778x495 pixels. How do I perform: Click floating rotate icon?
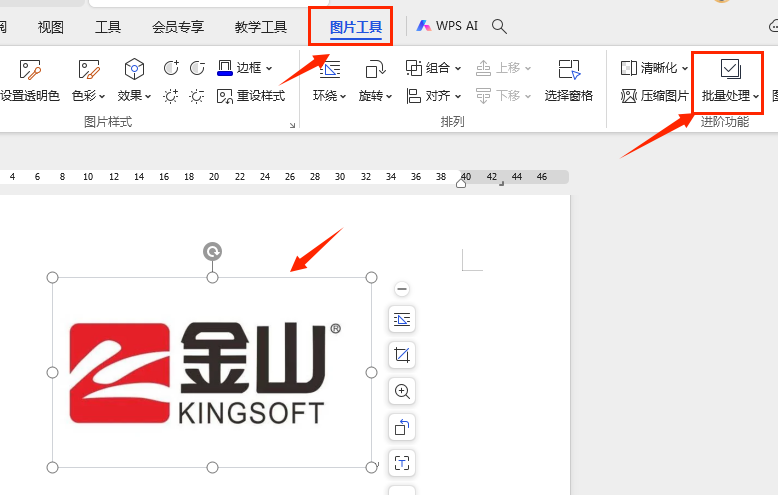(402, 427)
